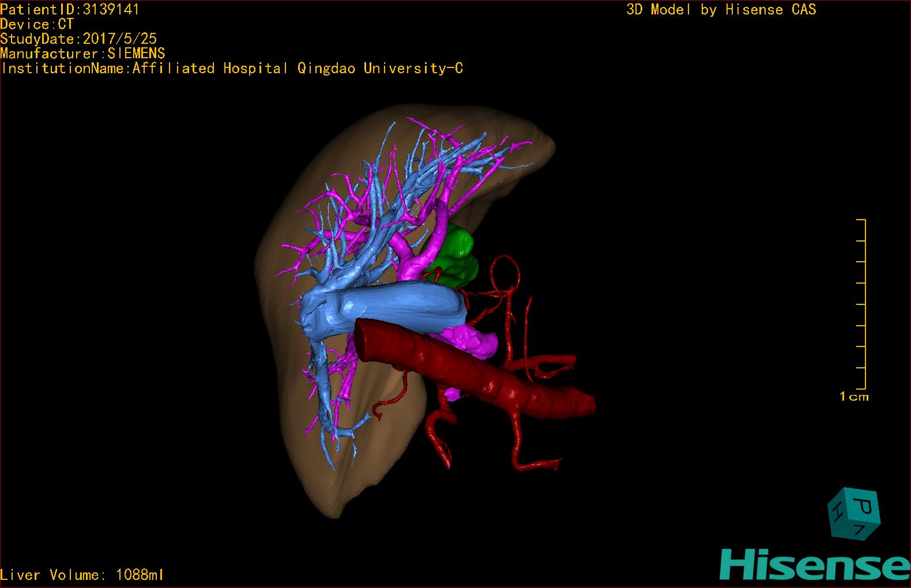The height and width of the screenshot is (588, 911).
Task: Click the InstitutionName line of text
Action: click(232, 69)
